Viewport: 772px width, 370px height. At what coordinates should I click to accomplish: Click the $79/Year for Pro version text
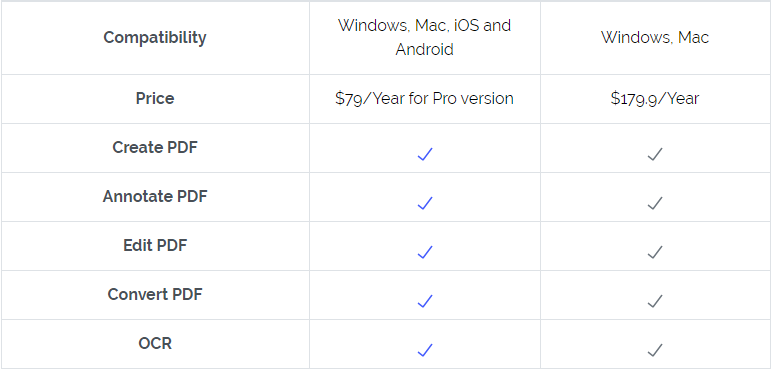[x=424, y=98]
